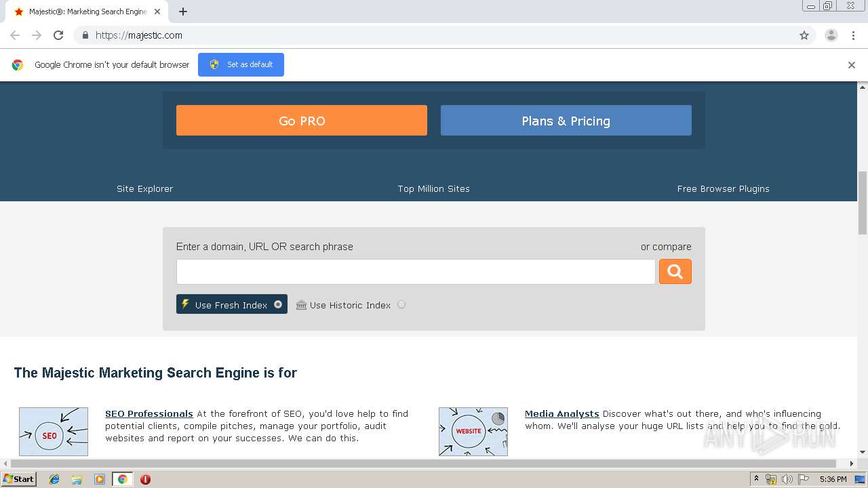Click the building Historic Index icon
This screenshot has width=868, height=488.
pyautogui.click(x=301, y=305)
